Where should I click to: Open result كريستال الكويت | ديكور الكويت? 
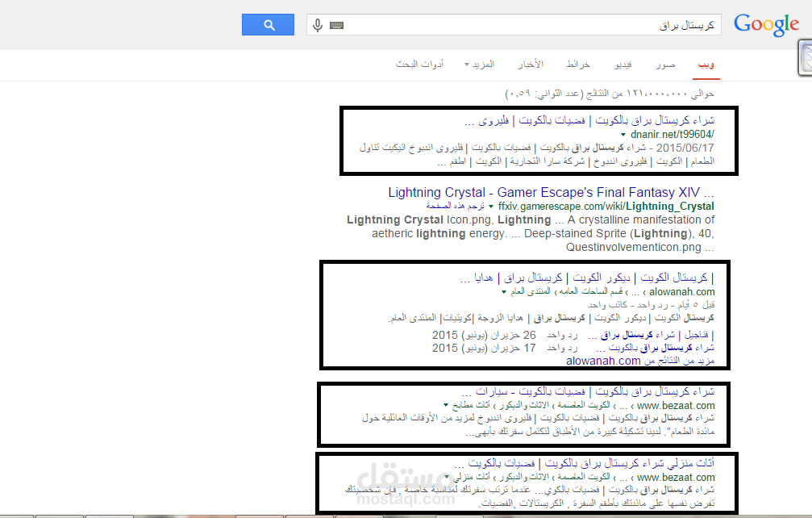pyautogui.click(x=587, y=278)
